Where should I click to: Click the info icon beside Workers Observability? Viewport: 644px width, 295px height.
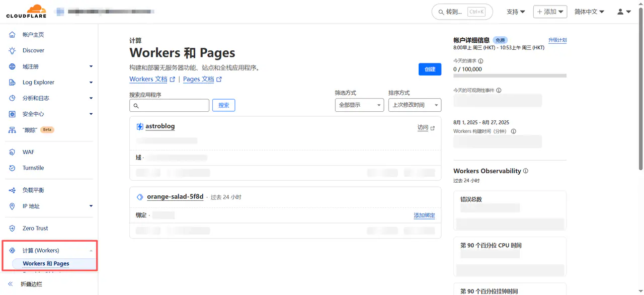pyautogui.click(x=526, y=171)
